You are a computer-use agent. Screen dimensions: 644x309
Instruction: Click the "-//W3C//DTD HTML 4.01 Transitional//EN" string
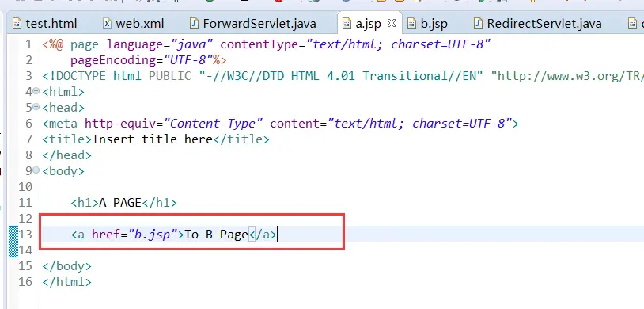pos(341,76)
